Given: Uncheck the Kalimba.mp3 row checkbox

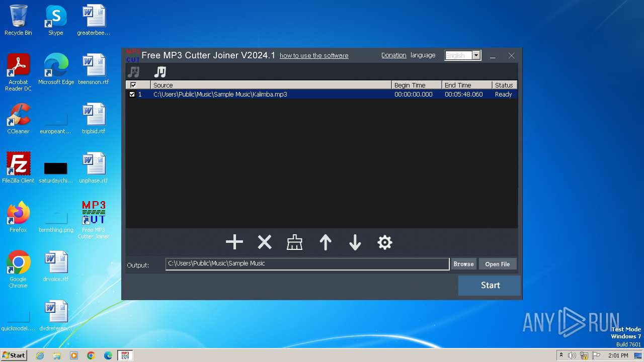Looking at the screenshot, I should pos(132,94).
